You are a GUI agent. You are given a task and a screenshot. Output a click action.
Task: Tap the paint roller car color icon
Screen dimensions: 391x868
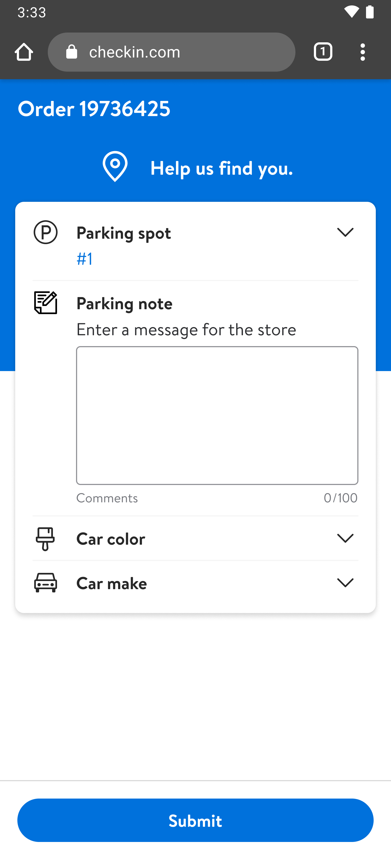[x=45, y=539]
